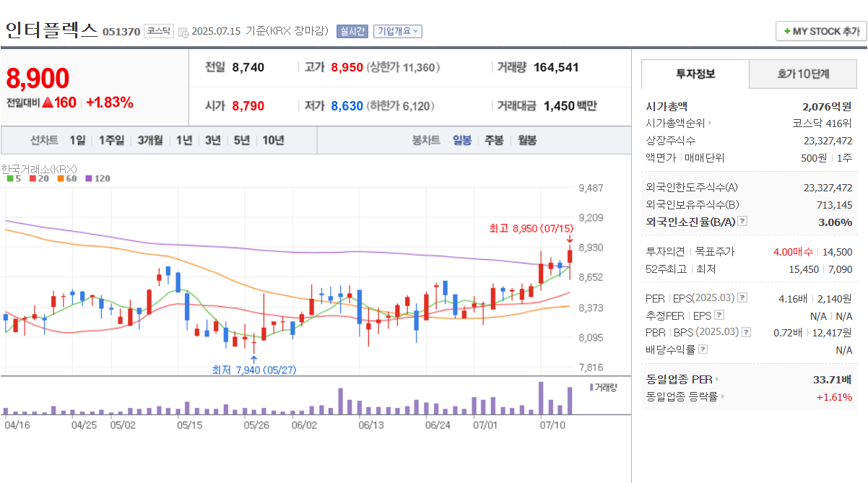Click the 4.00매수 investment opinion value
The image size is (868, 483).
[x=793, y=252]
